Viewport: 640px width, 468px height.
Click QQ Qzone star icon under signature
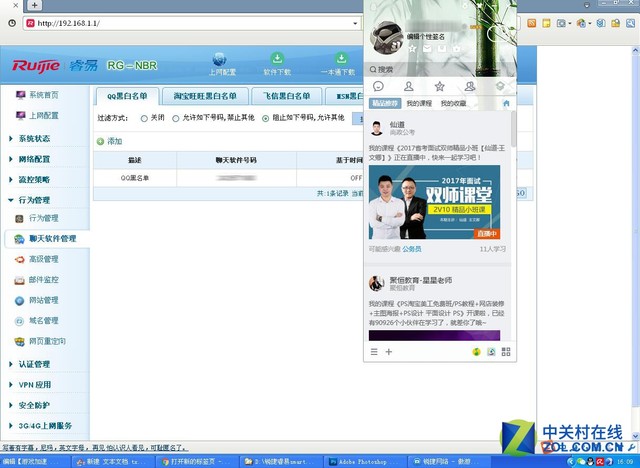coord(412,49)
